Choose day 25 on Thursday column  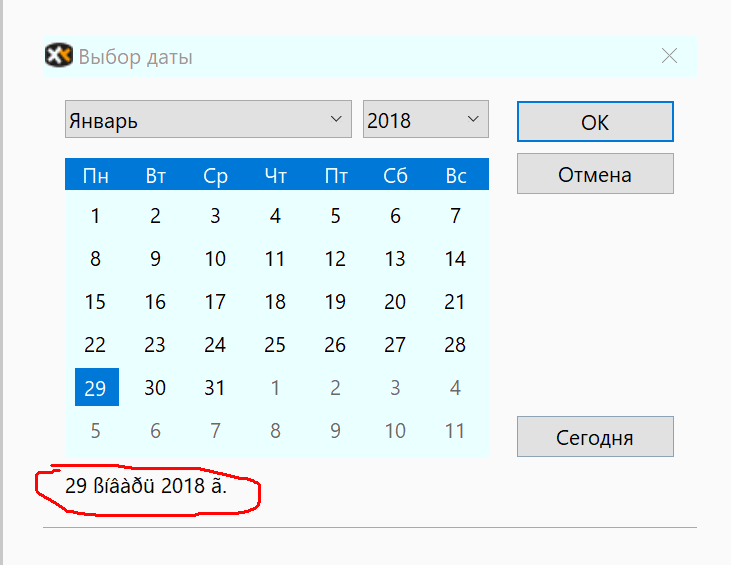click(275, 345)
